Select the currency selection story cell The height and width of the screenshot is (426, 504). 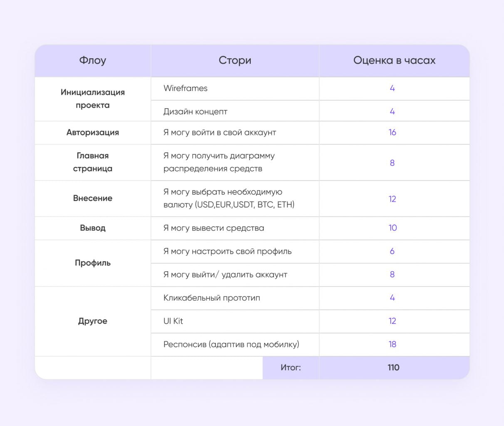coord(229,198)
